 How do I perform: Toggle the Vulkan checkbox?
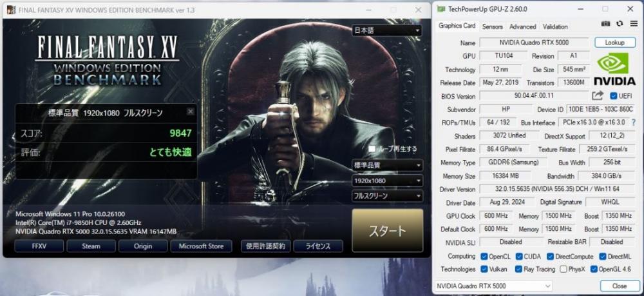click(x=484, y=270)
